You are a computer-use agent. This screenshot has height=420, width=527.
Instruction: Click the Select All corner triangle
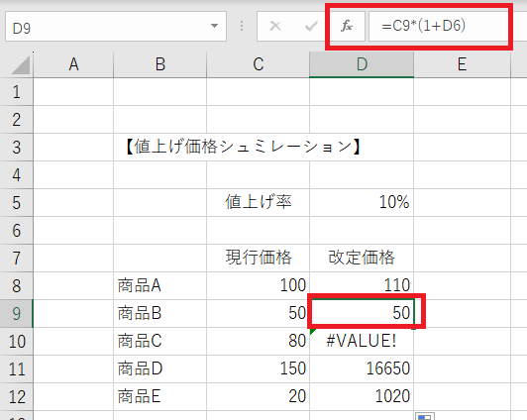(x=21, y=64)
